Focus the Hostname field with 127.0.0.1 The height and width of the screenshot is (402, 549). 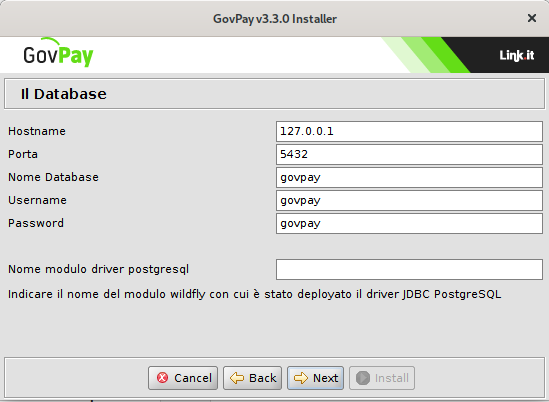409,132
